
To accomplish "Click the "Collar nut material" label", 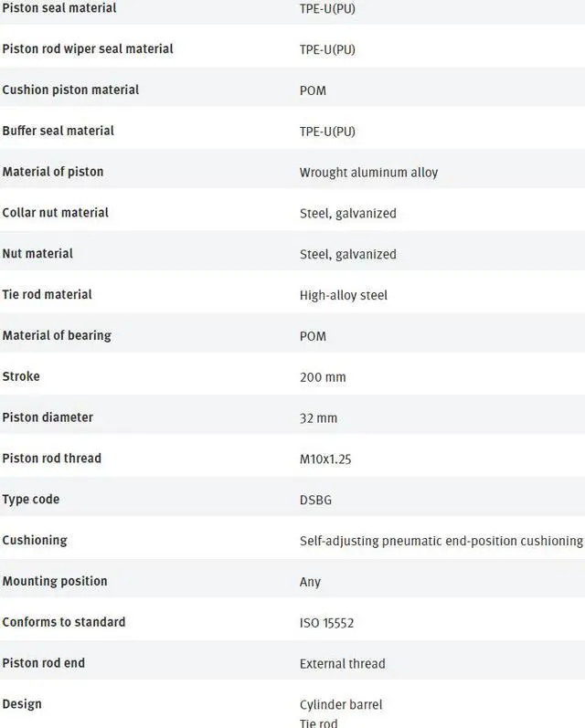I will pos(56,213).
